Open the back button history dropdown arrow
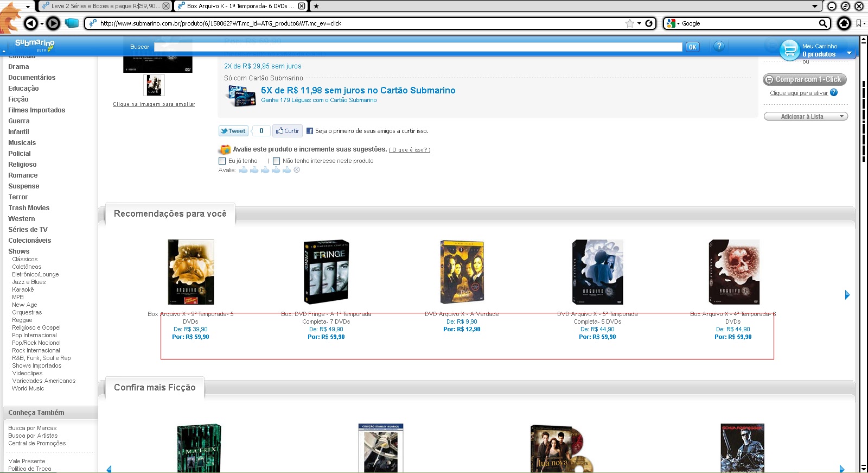This screenshot has height=473, width=868. 42,23
